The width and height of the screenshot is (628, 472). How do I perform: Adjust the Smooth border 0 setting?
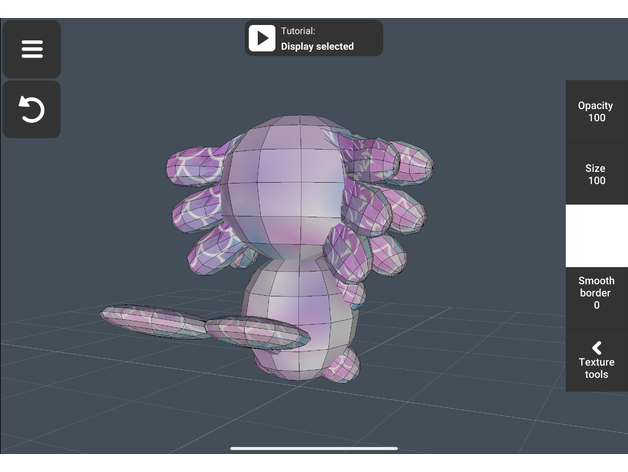click(x=596, y=294)
